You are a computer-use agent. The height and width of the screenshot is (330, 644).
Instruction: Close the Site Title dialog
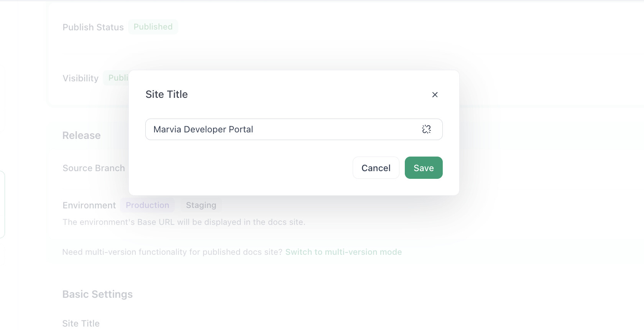[x=435, y=95]
